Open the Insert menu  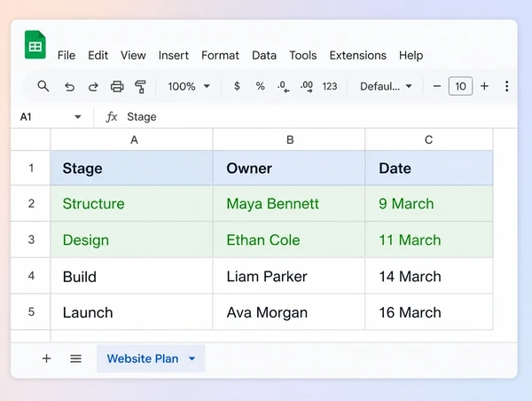[x=174, y=55]
